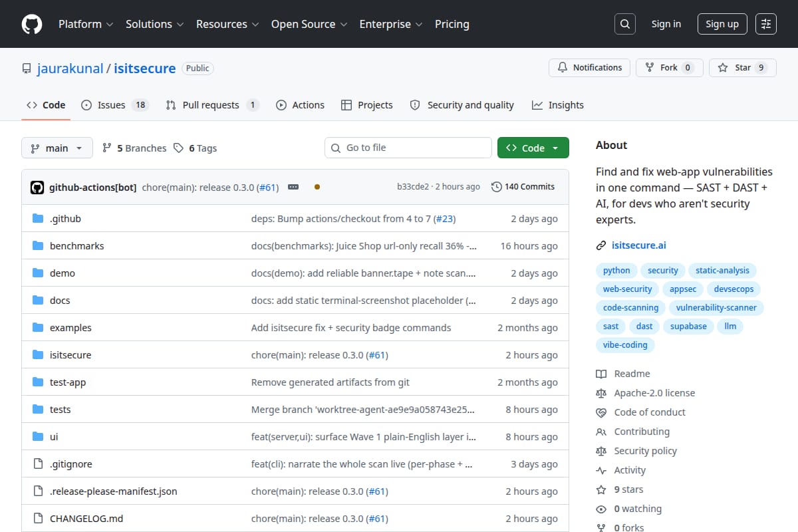Image resolution: width=798 pixels, height=532 pixels.
Task: Click the demo folder icon
Action: point(38,273)
